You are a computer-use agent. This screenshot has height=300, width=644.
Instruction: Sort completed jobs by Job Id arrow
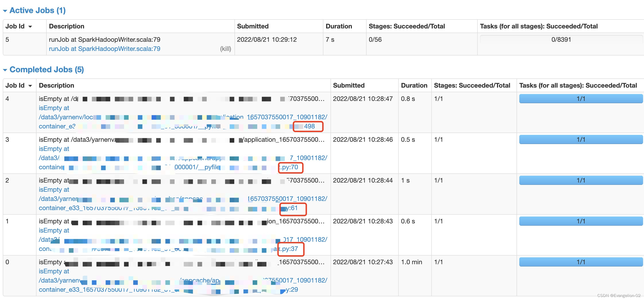[30, 86]
